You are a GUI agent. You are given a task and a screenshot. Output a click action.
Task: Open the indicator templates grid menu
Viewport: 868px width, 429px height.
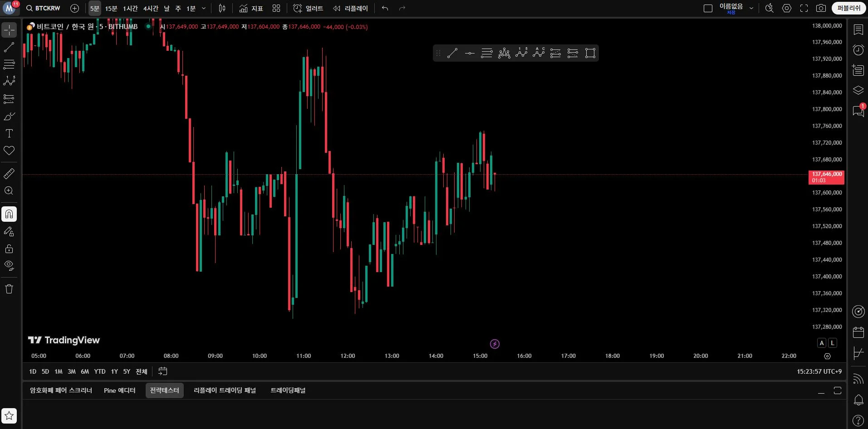(x=276, y=8)
